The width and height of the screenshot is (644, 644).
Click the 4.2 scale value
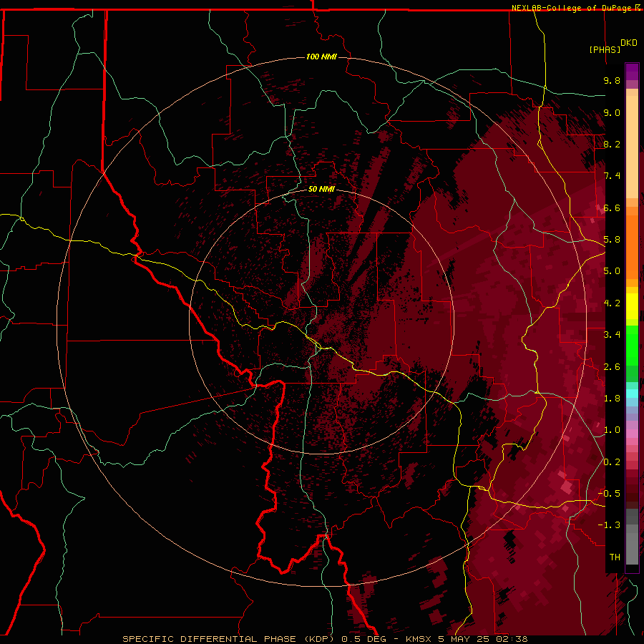pyautogui.click(x=612, y=303)
